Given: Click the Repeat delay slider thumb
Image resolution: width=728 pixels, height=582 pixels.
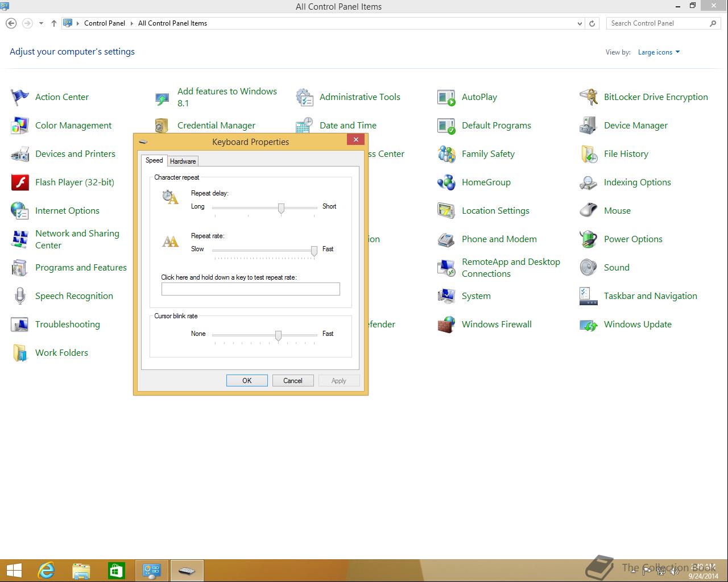Looking at the screenshot, I should (281, 209).
